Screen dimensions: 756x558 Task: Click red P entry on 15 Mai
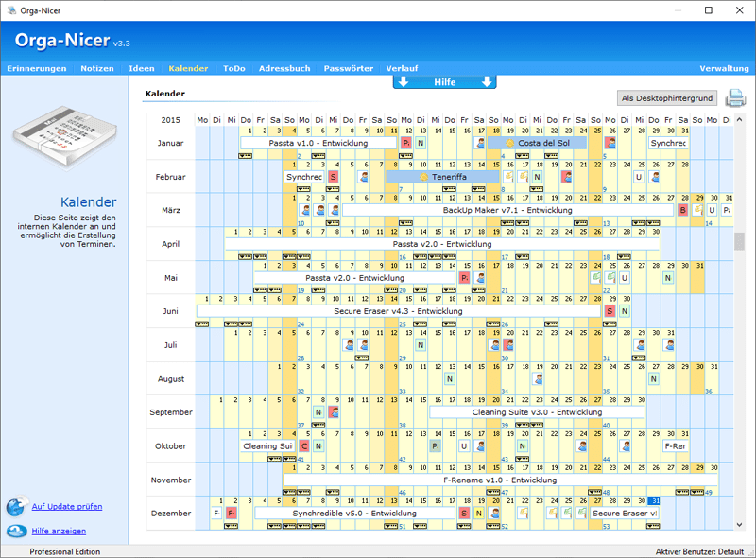(x=464, y=277)
